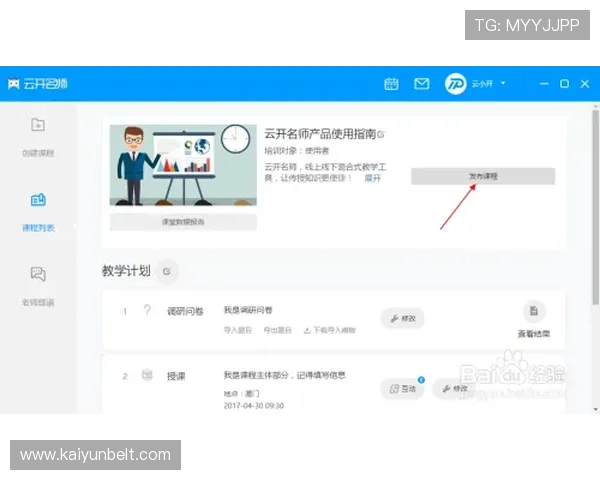Open the mail envelope icon

coord(421,83)
